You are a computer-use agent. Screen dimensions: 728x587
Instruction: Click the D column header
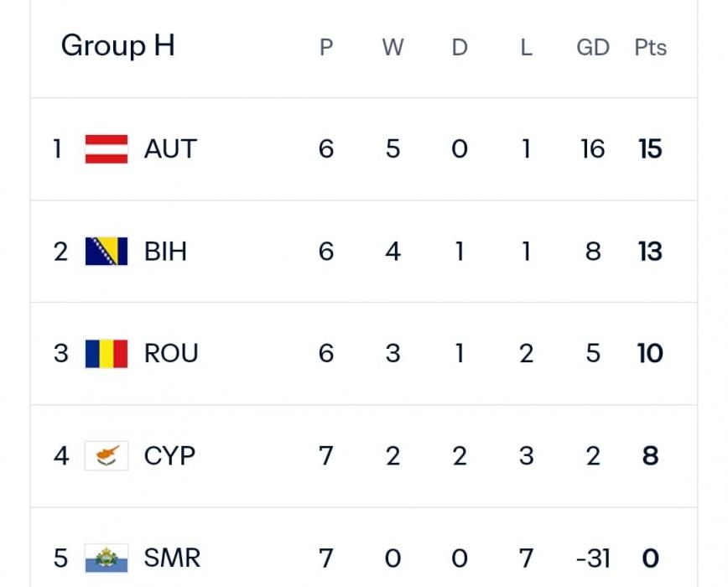(460, 48)
